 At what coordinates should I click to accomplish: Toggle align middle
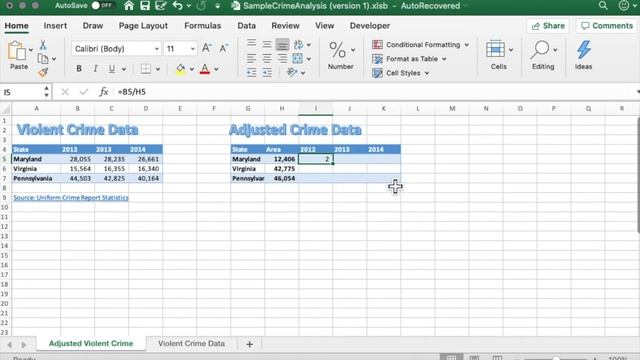[x=267, y=44]
